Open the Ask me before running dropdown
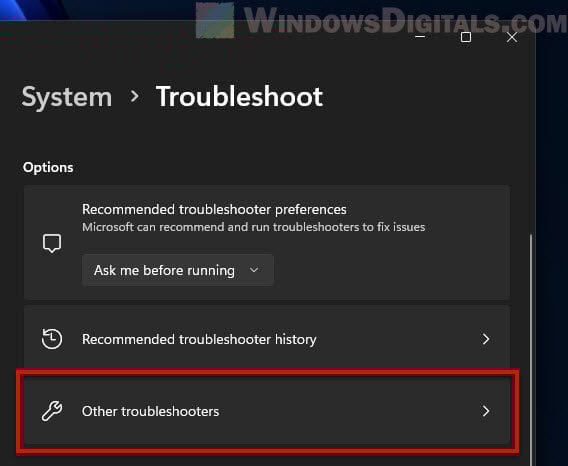This screenshot has height=466, width=568. coord(178,270)
